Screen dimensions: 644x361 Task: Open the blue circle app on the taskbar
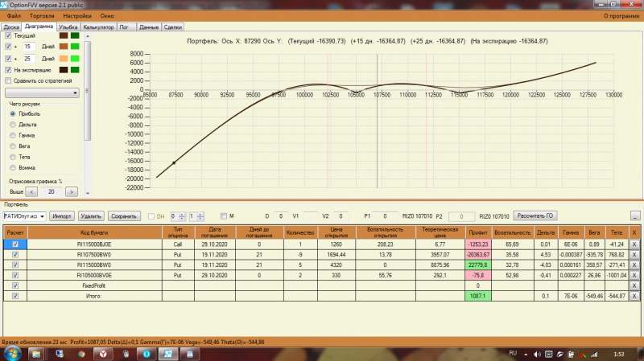pyautogui.click(x=147, y=354)
